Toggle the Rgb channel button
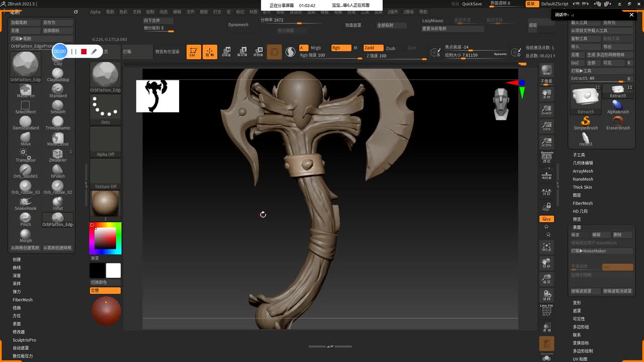Screen dimensions: 644x362 pyautogui.click(x=340, y=48)
